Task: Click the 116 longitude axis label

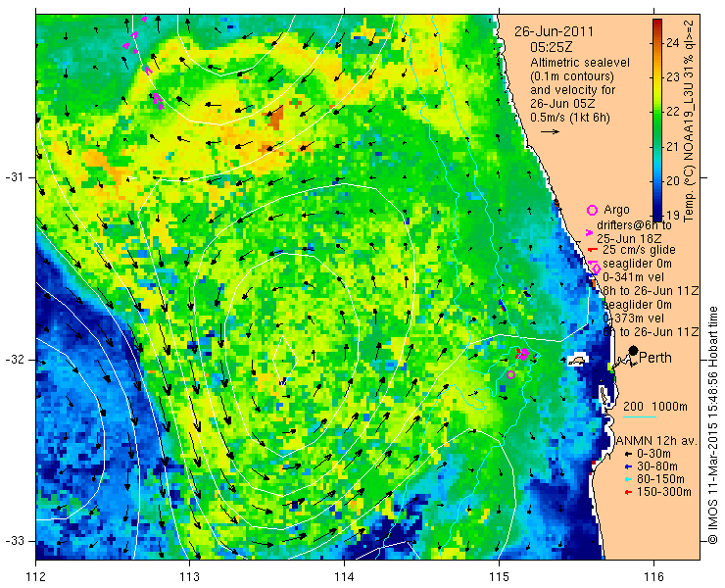Action: pos(653,577)
